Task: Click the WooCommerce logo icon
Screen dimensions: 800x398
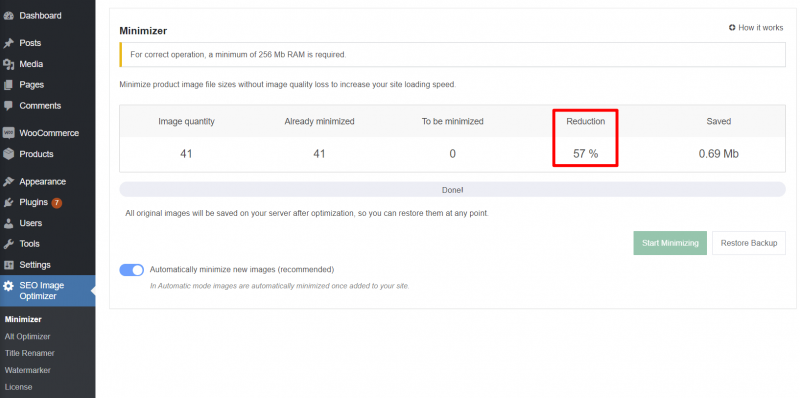Action: pyautogui.click(x=8, y=133)
